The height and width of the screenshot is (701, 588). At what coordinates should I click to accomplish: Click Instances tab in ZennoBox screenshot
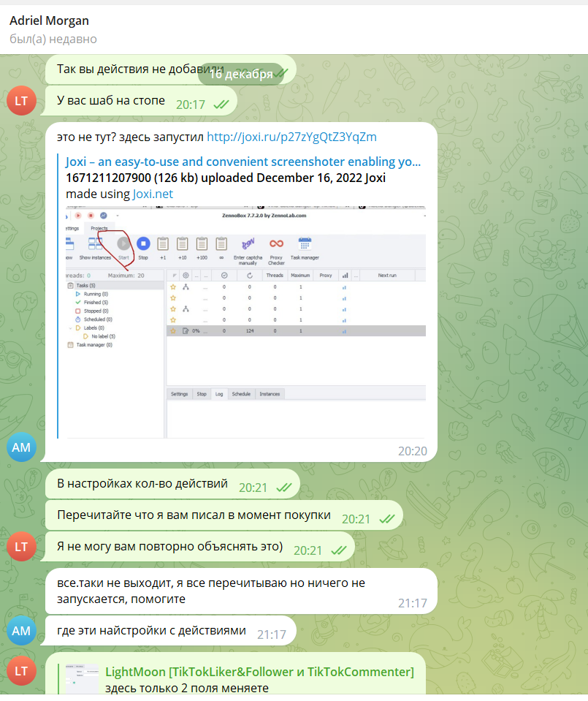coord(270,394)
